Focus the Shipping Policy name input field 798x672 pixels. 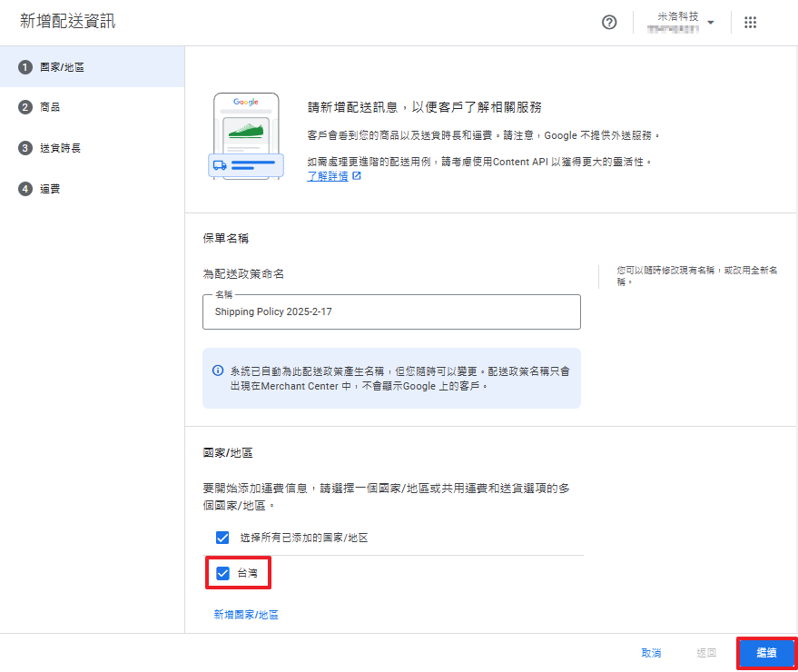tap(391, 311)
